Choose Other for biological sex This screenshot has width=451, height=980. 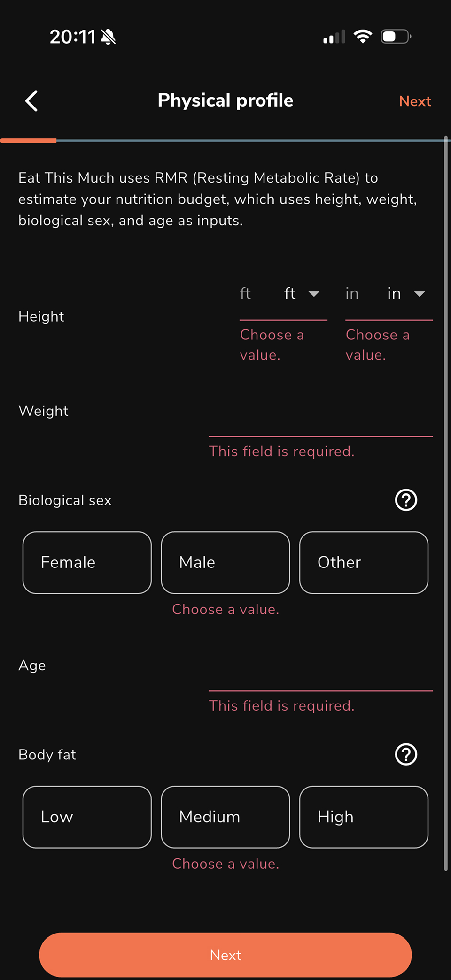coord(364,562)
